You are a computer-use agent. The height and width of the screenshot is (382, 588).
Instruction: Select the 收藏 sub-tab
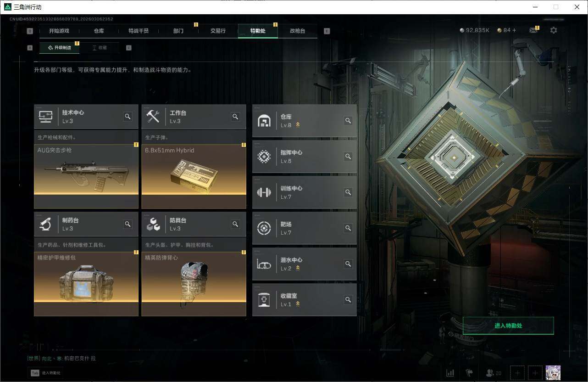click(99, 48)
